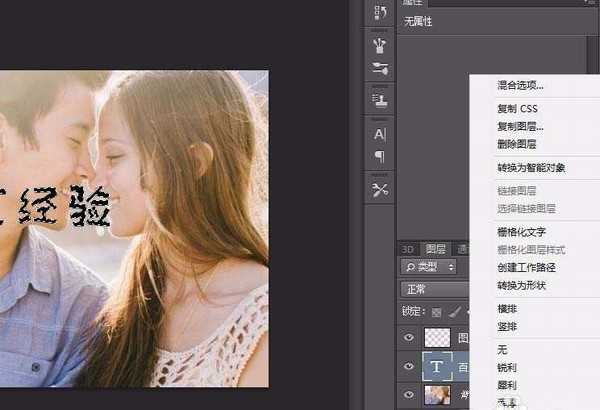Click the Brush settings panel icon

(380, 68)
